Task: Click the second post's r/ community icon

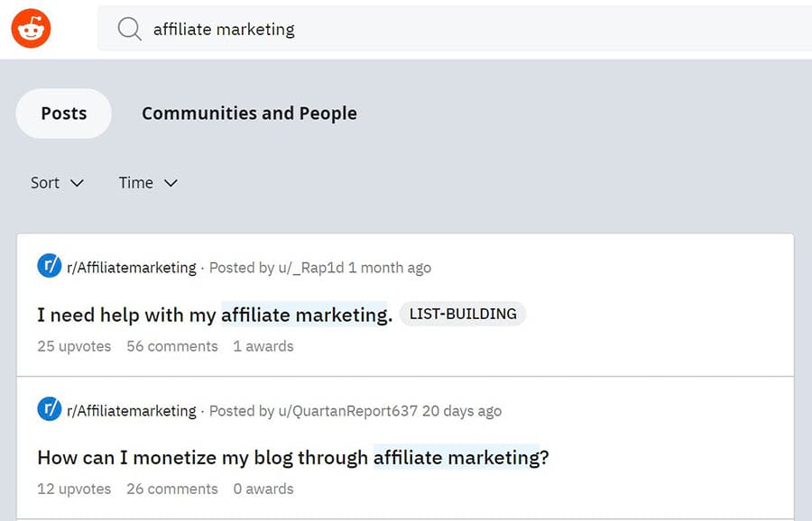Action: click(49, 410)
